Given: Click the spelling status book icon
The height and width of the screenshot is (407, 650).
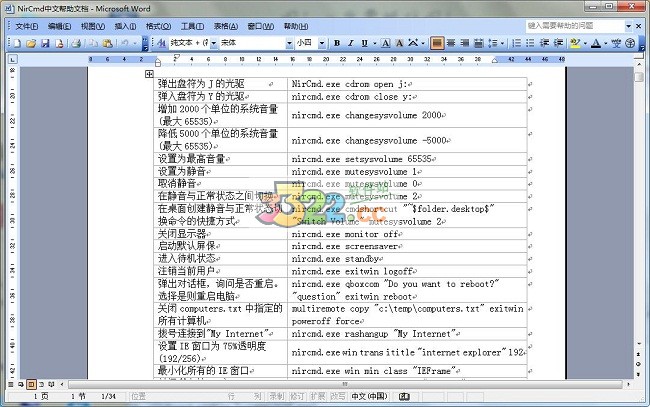Looking at the screenshot, I should (x=404, y=397).
